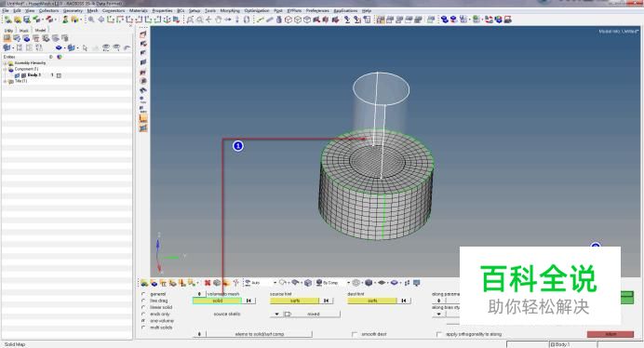The width and height of the screenshot is (644, 348).
Task: Click the first wireframe cube view icon
Action: [x=288, y=20]
